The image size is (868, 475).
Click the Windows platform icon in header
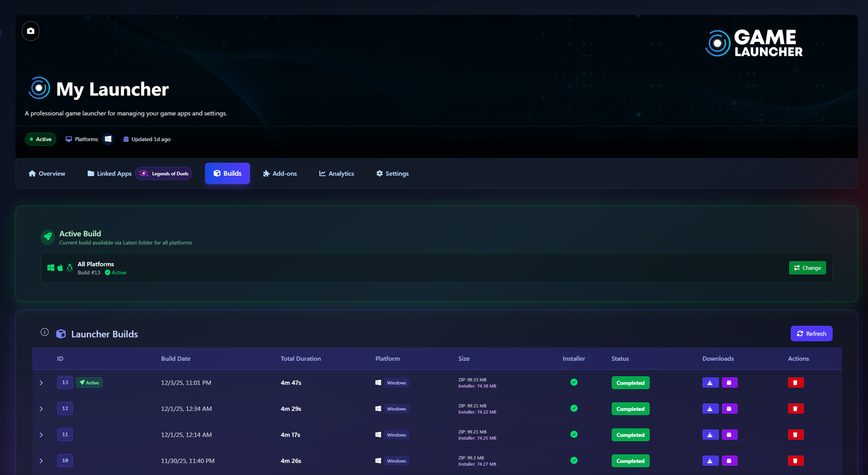(108, 139)
